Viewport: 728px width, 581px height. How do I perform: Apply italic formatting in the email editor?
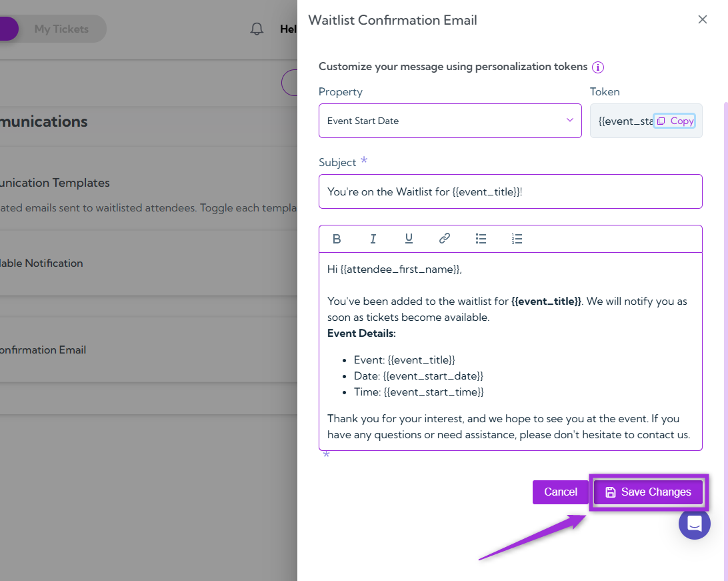(373, 238)
